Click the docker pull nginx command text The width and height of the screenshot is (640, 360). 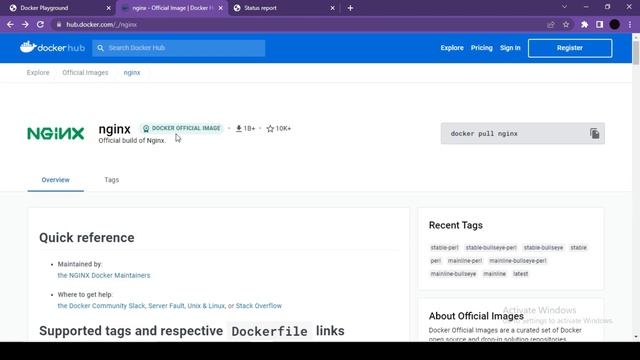point(484,133)
